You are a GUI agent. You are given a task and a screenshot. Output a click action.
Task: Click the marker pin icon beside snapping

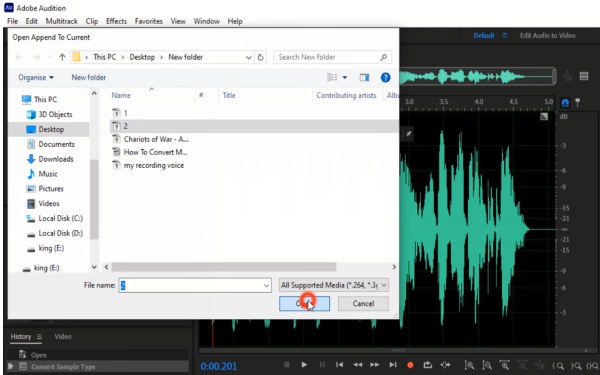pos(577,103)
